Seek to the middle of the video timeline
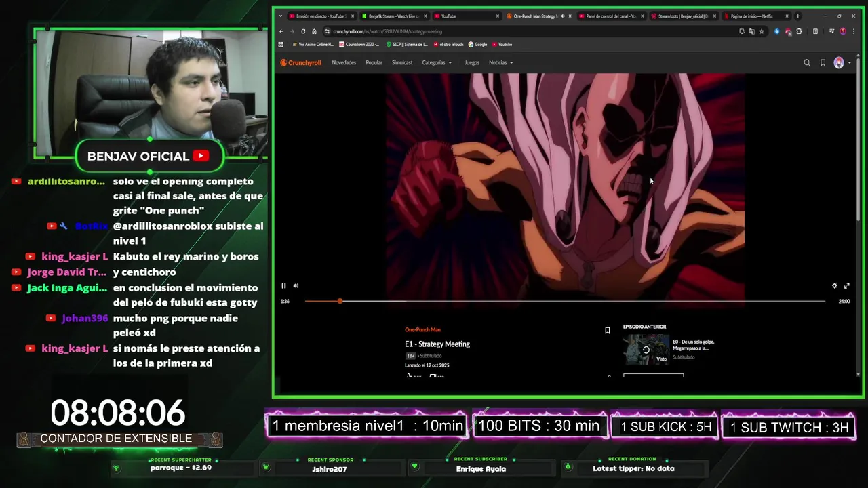 (565, 301)
